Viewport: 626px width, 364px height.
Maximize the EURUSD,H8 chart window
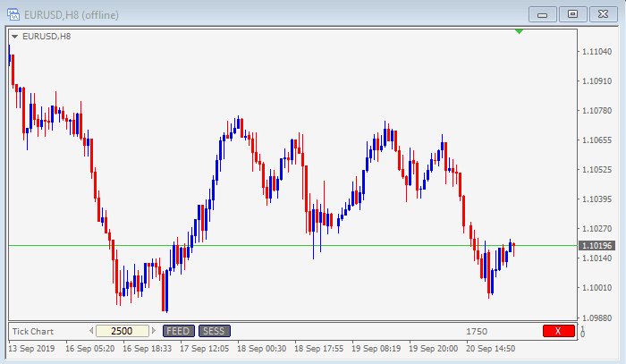coord(572,13)
